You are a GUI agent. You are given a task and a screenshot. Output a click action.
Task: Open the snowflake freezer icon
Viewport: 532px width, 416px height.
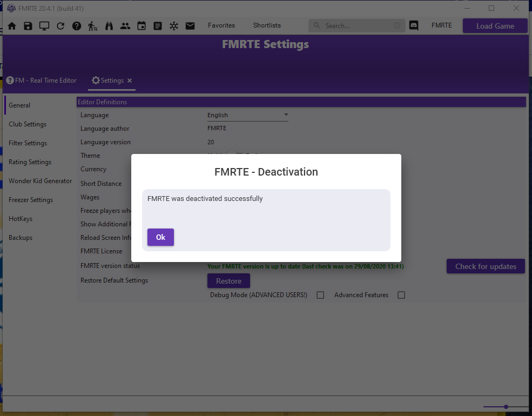pos(174,26)
